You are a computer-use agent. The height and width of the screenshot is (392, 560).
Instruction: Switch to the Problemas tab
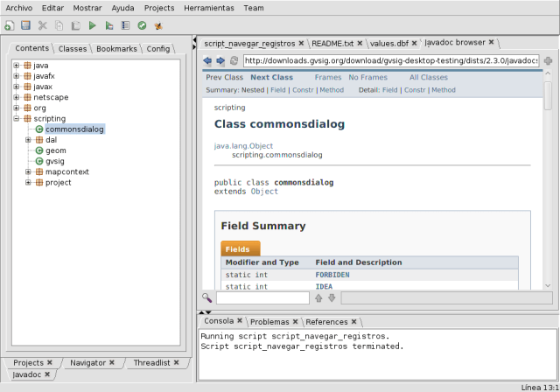point(269,322)
